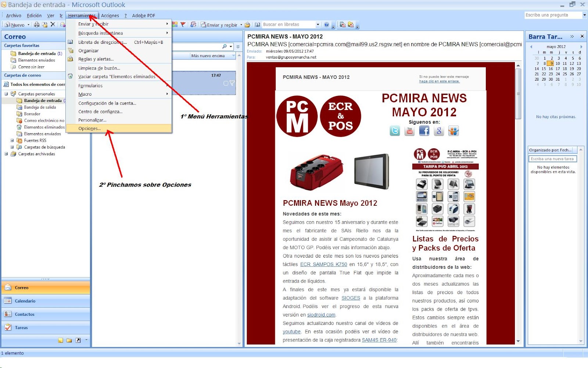
Task: Open the Edición menu
Action: coord(34,15)
